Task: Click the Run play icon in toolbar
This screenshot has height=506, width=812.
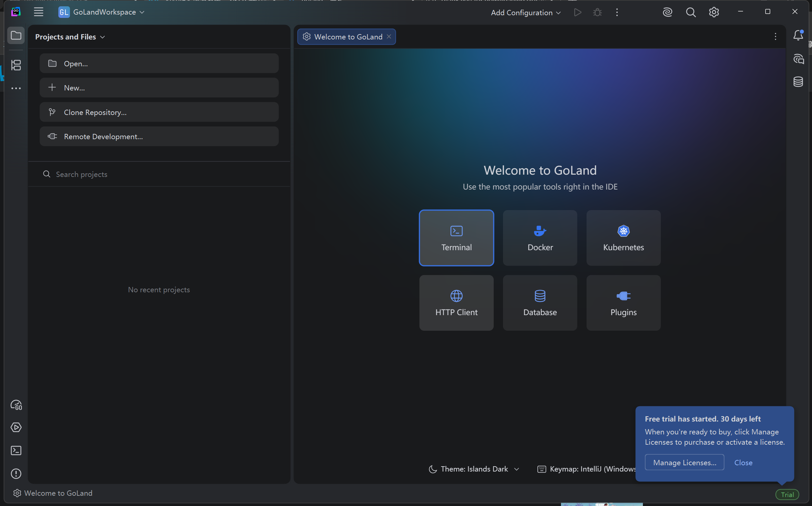Action: [578, 12]
